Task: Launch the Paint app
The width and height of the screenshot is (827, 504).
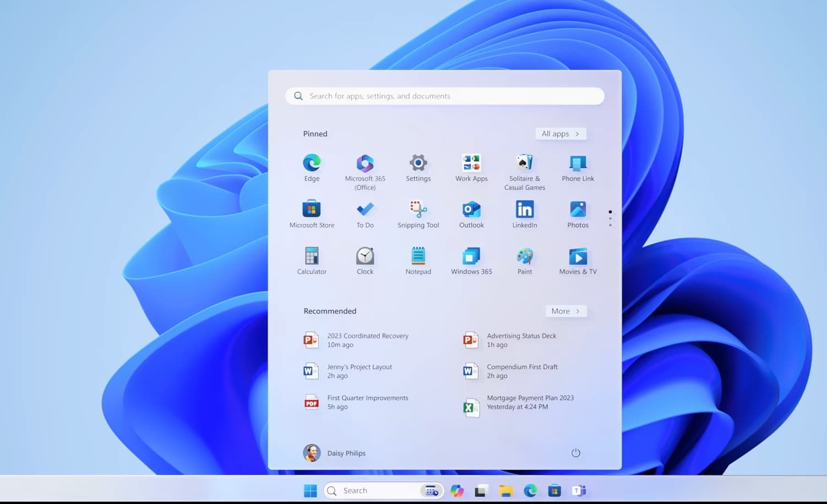Action: pyautogui.click(x=525, y=261)
